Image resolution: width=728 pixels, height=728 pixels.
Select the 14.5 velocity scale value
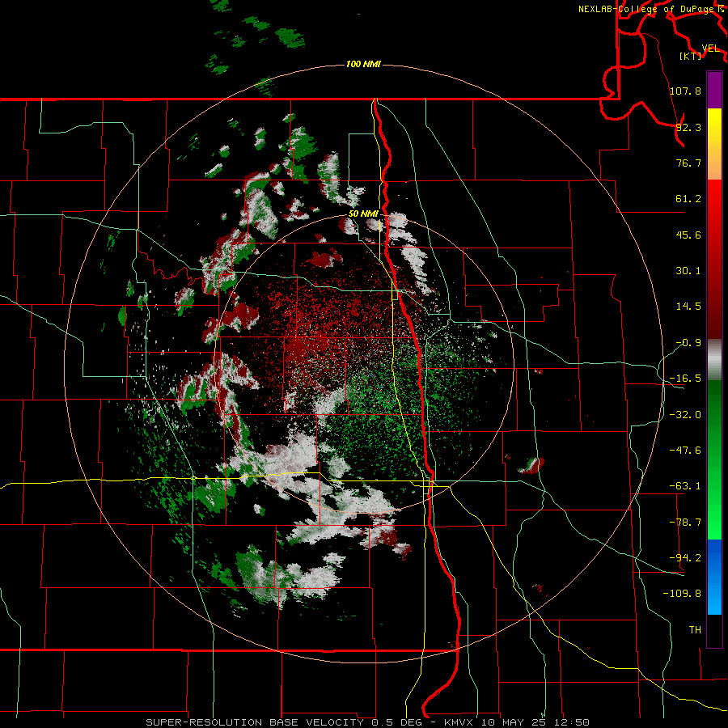click(688, 307)
